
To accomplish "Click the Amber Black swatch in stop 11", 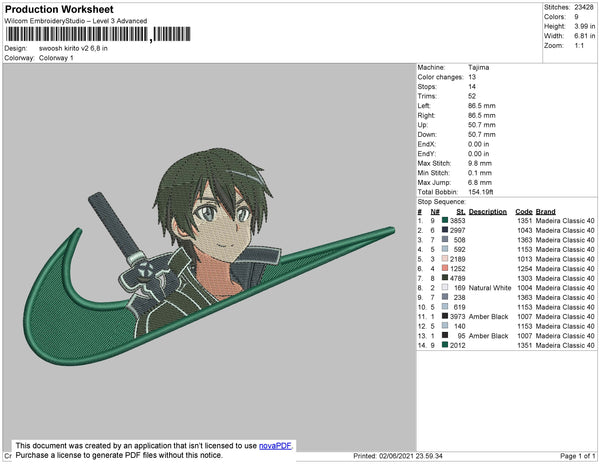I will pyautogui.click(x=445, y=316).
